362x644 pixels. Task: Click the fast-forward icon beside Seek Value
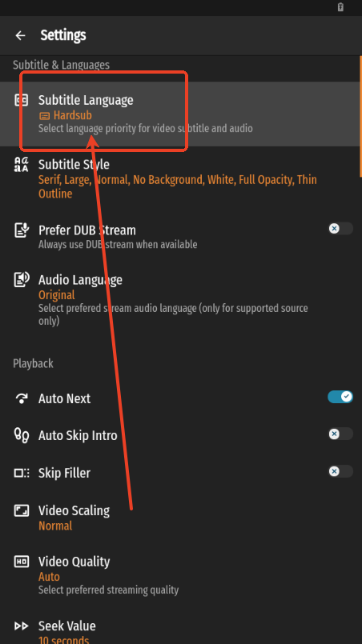(22, 626)
